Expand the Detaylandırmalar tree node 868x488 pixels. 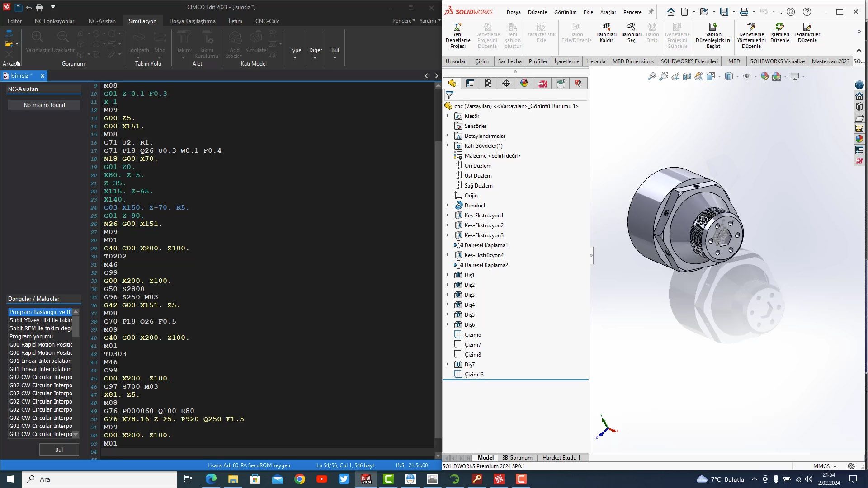click(x=448, y=136)
